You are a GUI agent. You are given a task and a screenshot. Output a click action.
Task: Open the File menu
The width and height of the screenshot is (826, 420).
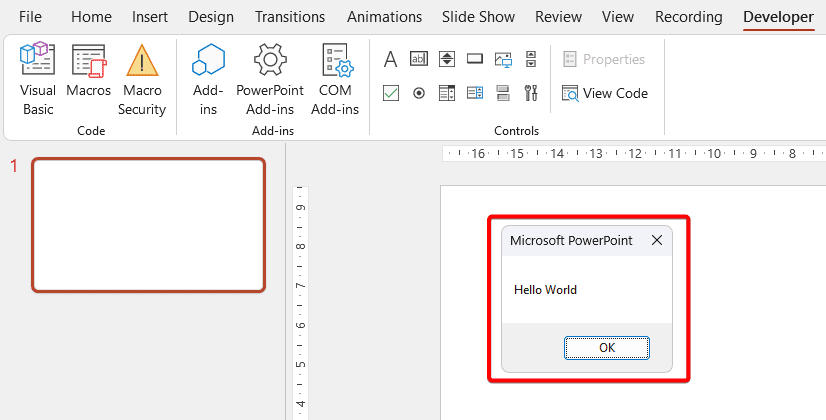coord(30,17)
